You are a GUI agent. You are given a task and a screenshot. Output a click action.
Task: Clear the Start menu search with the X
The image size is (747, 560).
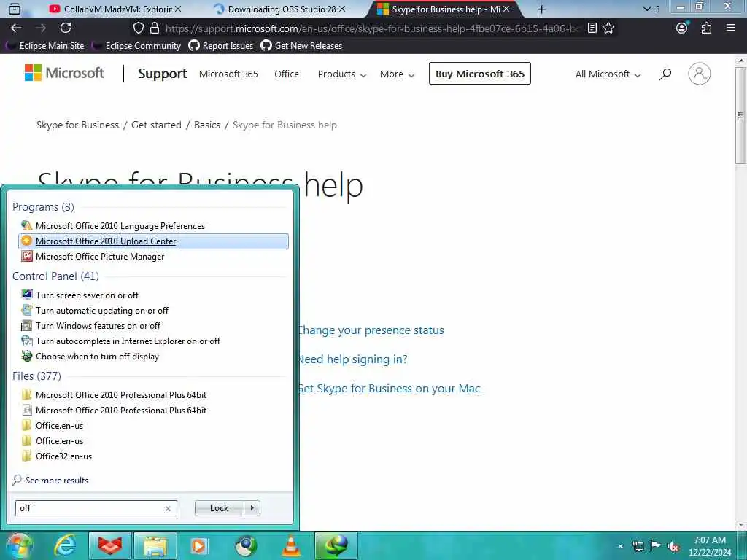click(168, 508)
